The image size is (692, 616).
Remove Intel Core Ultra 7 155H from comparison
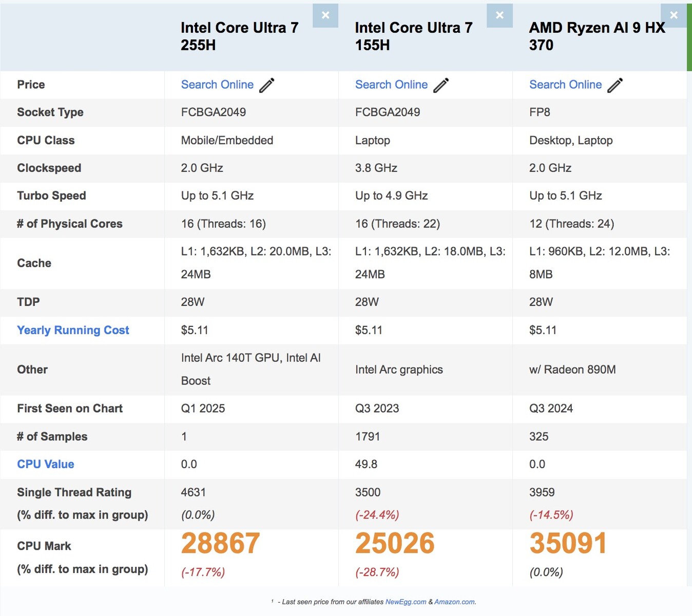(499, 15)
